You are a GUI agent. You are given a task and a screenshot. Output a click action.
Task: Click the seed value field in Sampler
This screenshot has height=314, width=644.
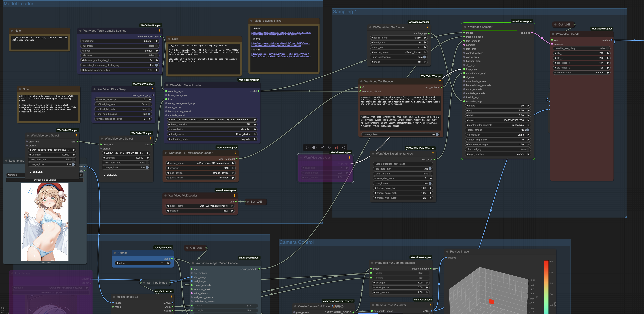click(497, 120)
